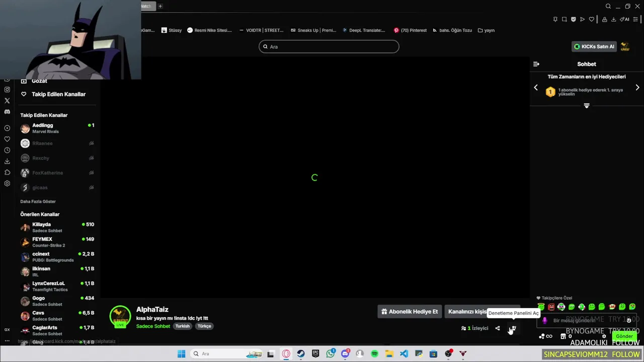Click the GX Corner icon in sidebar
Image resolution: width=644 pixels, height=362 pixels.
7,330
